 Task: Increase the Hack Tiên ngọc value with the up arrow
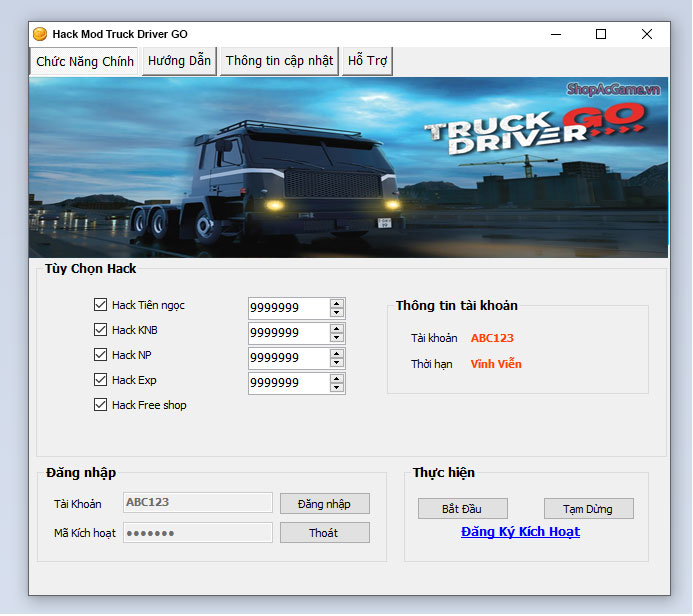(x=337, y=304)
